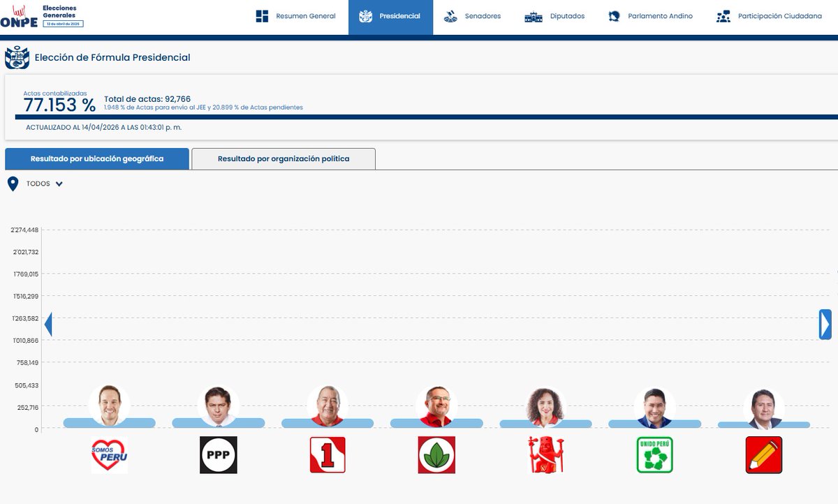
Task: Click the red pencil party logo
Action: tap(763, 454)
